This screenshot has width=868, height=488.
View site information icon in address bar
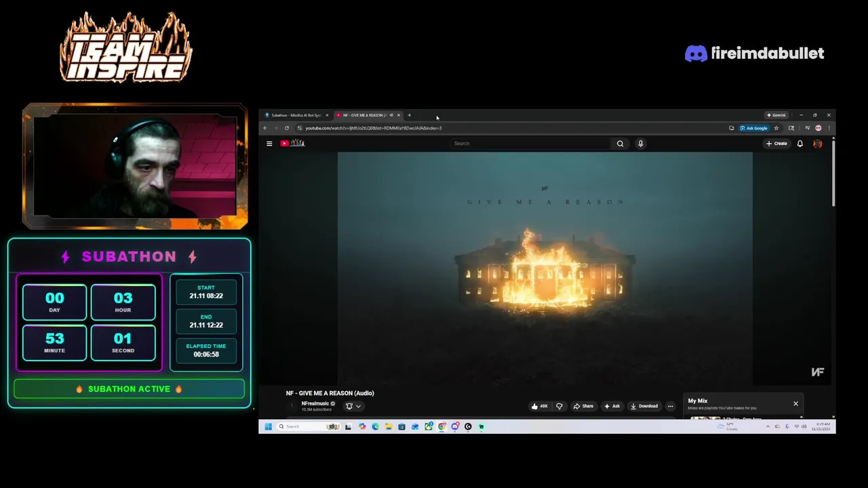pyautogui.click(x=298, y=128)
